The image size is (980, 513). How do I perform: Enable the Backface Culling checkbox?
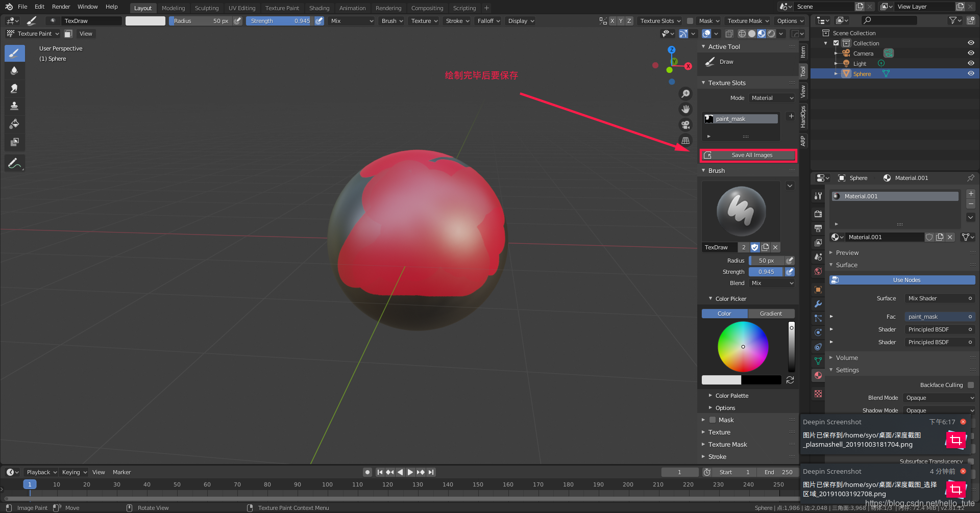pos(971,385)
